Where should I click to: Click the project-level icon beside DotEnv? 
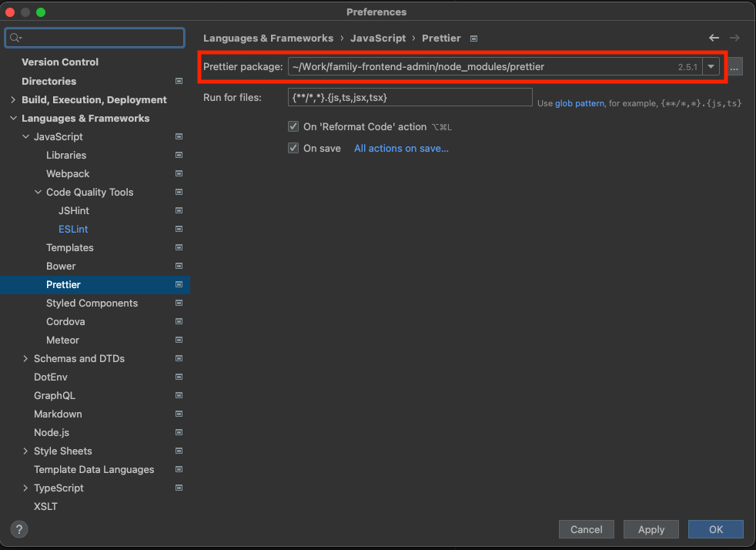pyautogui.click(x=179, y=377)
